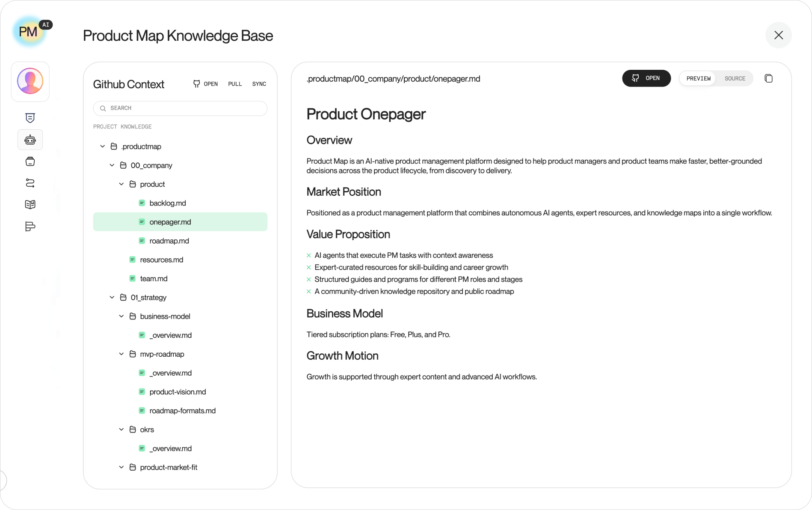Click the .productmap folder icon

(114, 146)
